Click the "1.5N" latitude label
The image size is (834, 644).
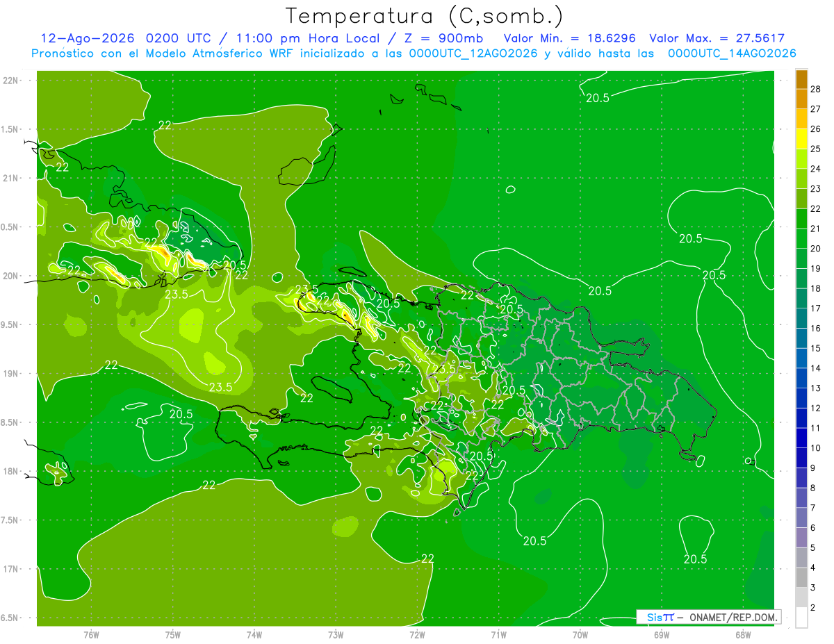[x=10, y=129]
